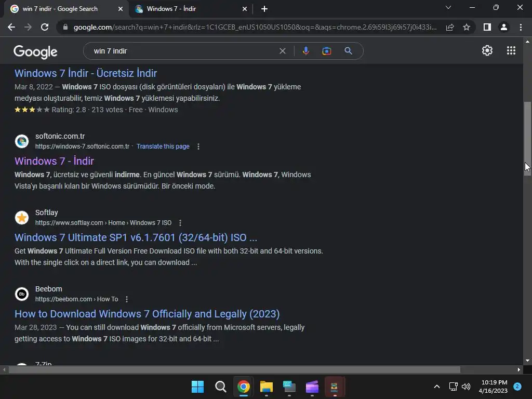Click 'https://beebom.com › How To' text
The height and width of the screenshot is (399, 532).
(77, 299)
